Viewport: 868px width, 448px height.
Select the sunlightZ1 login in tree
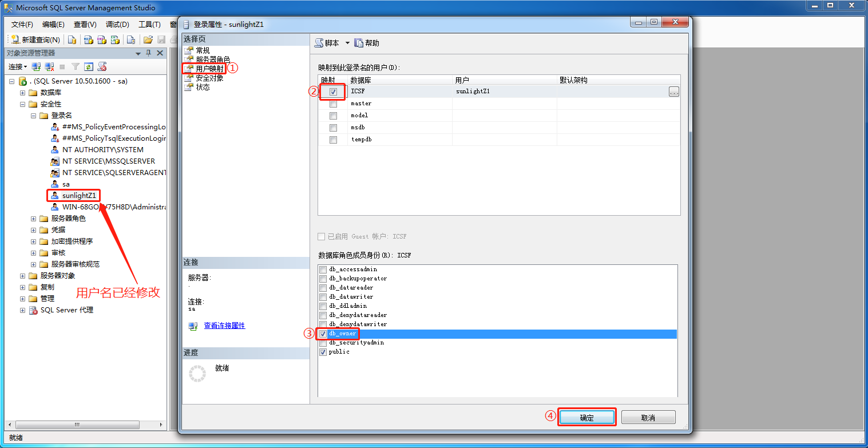tap(80, 196)
